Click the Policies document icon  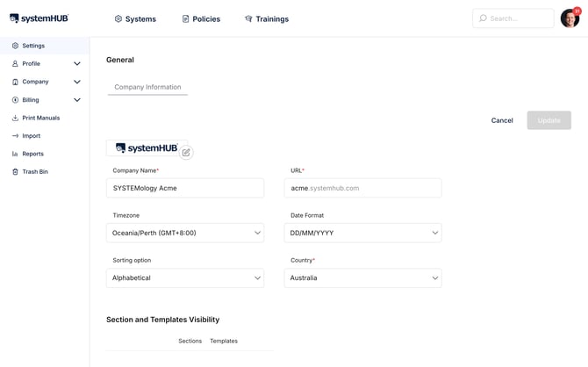pos(185,18)
